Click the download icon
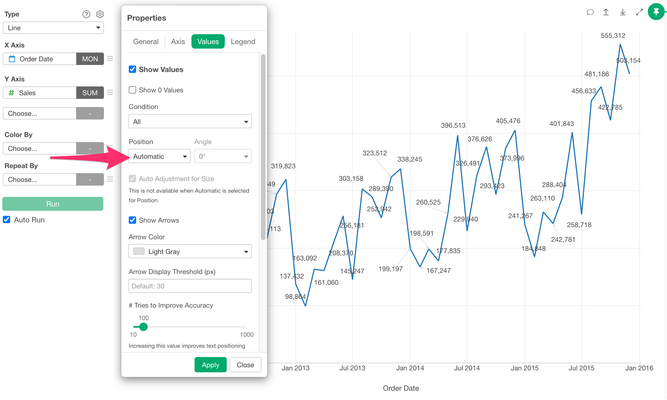The width and height of the screenshot is (667, 400). 622,12
